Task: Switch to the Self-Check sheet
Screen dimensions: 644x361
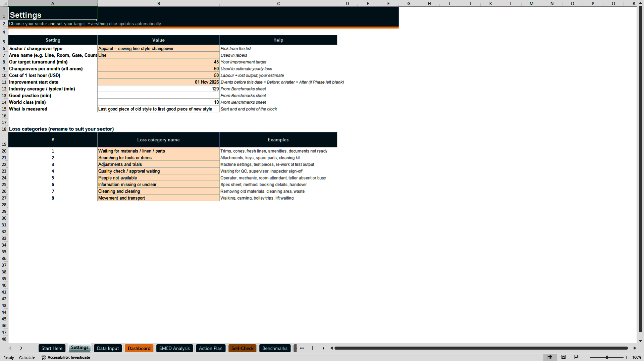Action: (242, 348)
